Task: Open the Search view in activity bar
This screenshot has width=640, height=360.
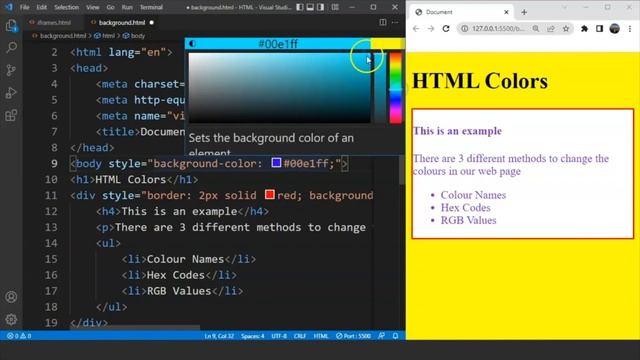Action: pos(11,47)
